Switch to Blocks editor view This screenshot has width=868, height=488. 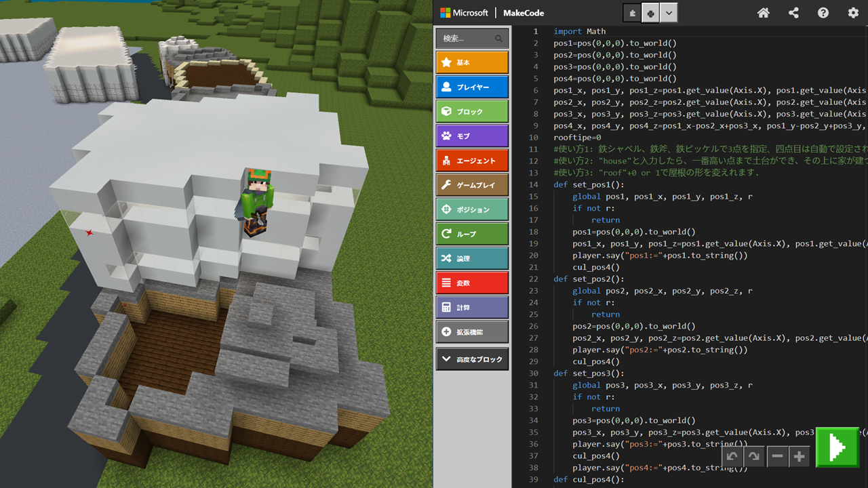coord(632,13)
